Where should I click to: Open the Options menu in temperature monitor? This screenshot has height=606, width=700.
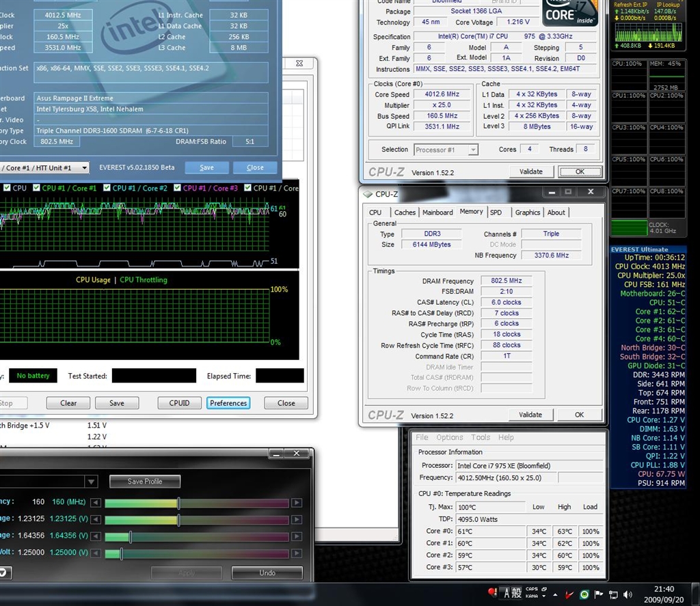click(x=449, y=437)
